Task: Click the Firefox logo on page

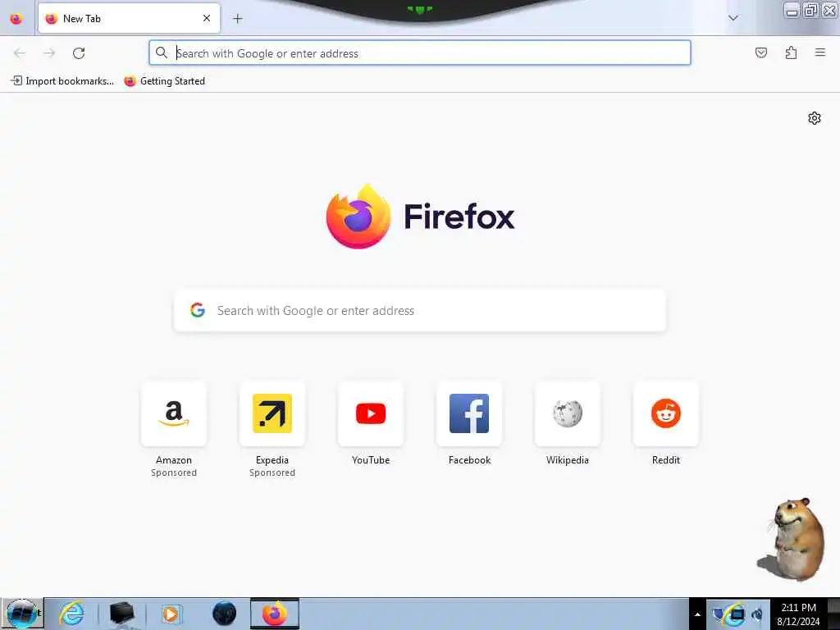Action: 420,216
